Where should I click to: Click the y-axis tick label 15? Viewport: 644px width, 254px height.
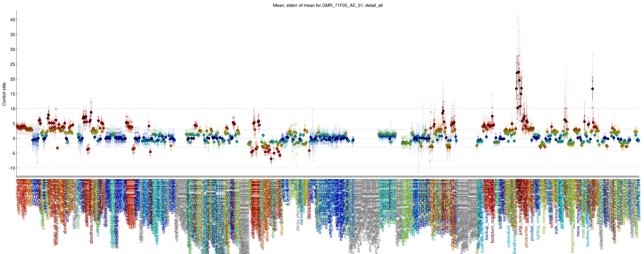click(12, 94)
